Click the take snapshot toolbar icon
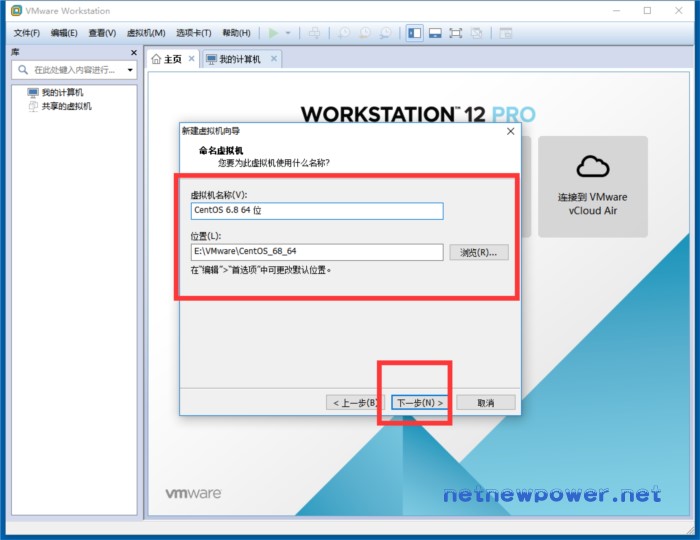 coord(344,33)
